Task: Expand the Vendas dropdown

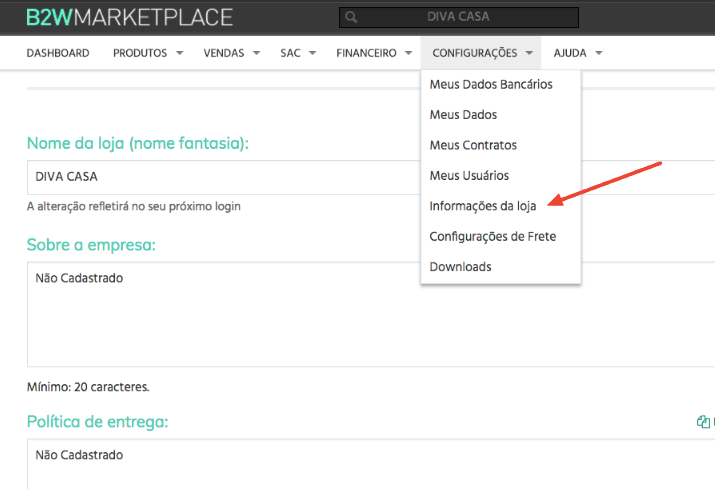Action: point(232,53)
